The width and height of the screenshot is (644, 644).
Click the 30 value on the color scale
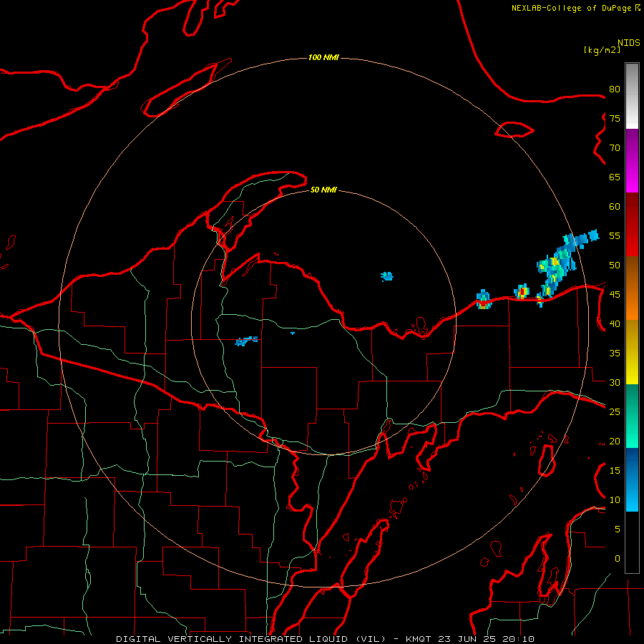pyautogui.click(x=615, y=382)
